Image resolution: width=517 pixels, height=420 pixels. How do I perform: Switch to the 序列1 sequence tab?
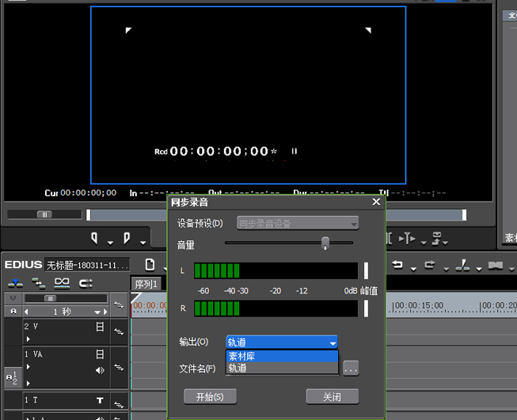[146, 284]
